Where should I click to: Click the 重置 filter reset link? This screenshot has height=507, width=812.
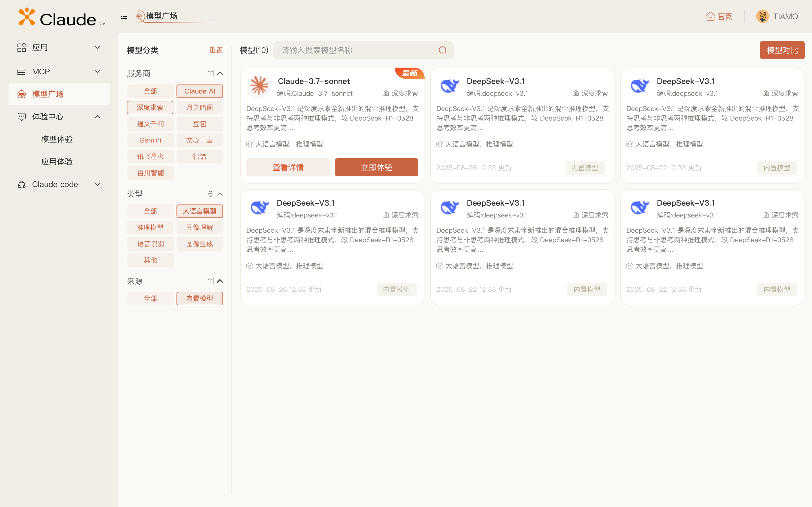[216, 50]
